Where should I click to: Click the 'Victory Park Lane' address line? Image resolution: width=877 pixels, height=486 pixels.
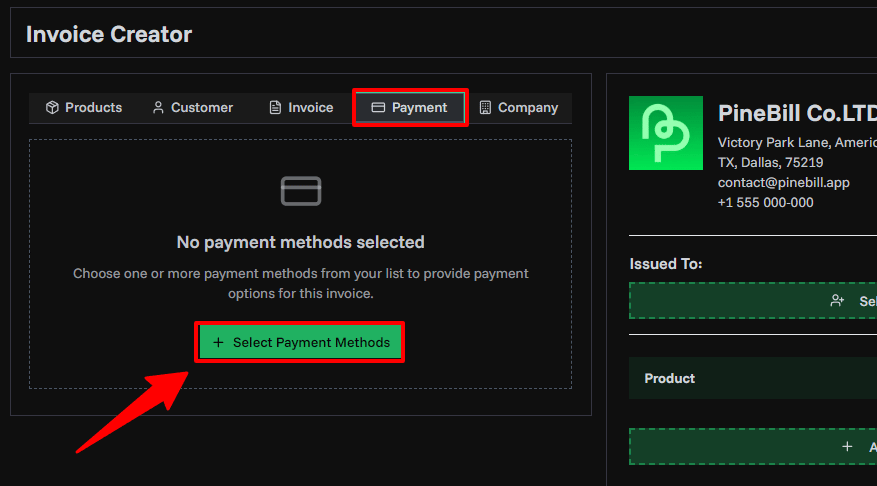tap(797, 143)
